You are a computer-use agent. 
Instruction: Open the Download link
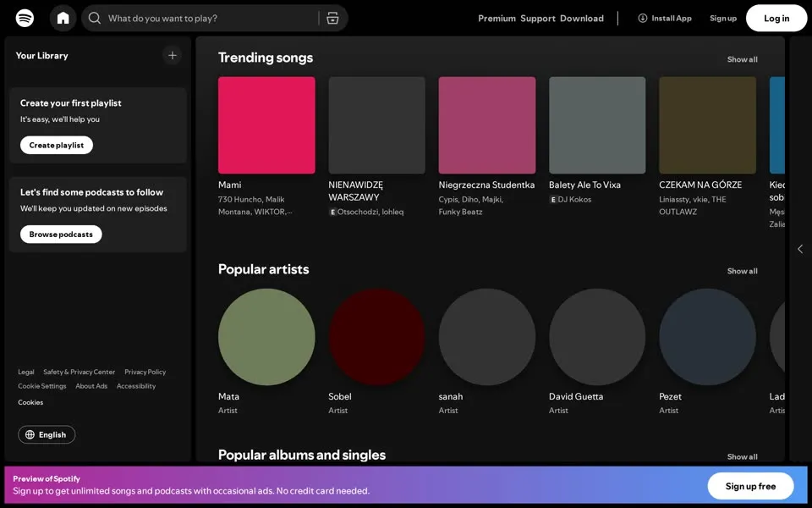[x=582, y=18]
